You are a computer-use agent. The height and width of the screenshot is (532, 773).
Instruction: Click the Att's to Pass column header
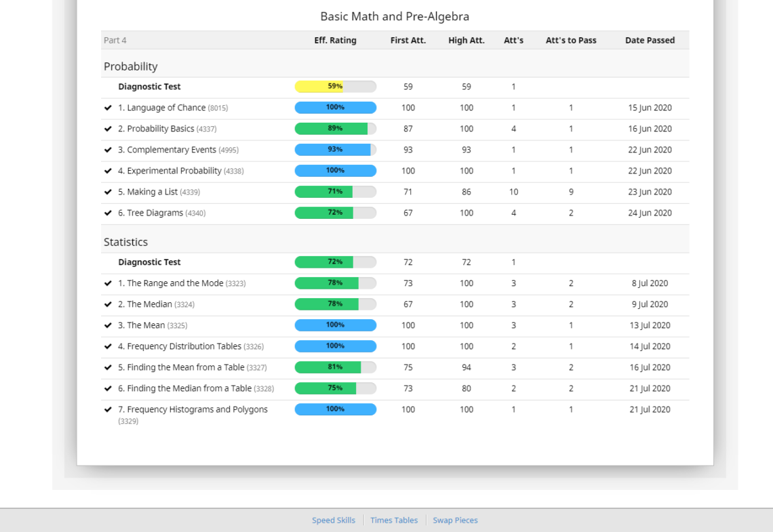[x=571, y=41]
